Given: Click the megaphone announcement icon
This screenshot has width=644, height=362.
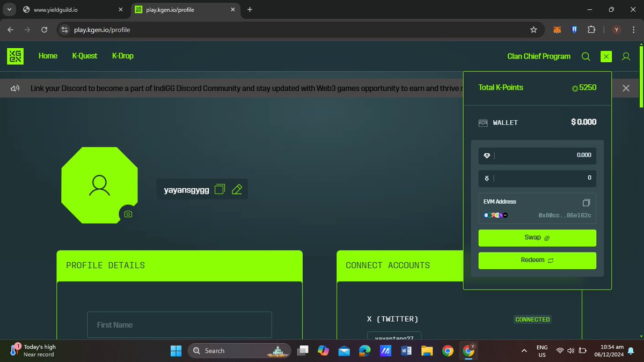Looking at the screenshot, I should click(x=15, y=88).
